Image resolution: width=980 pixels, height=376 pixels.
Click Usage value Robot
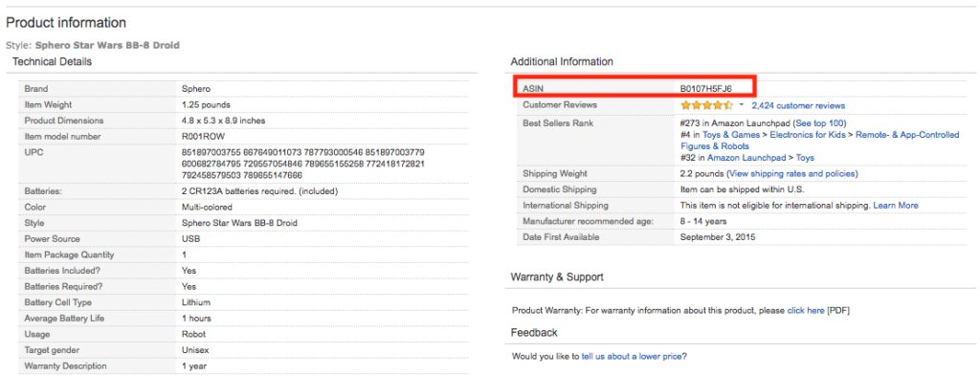pos(193,334)
